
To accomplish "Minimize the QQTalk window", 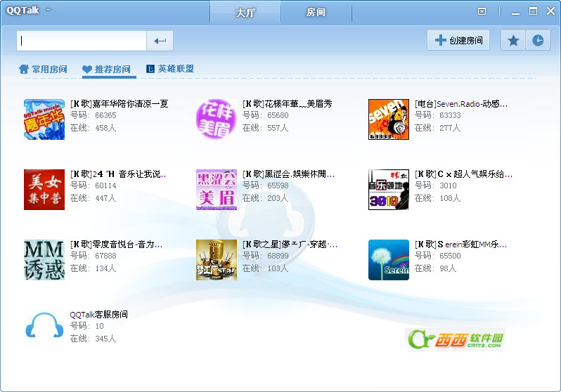I will tap(515, 12).
